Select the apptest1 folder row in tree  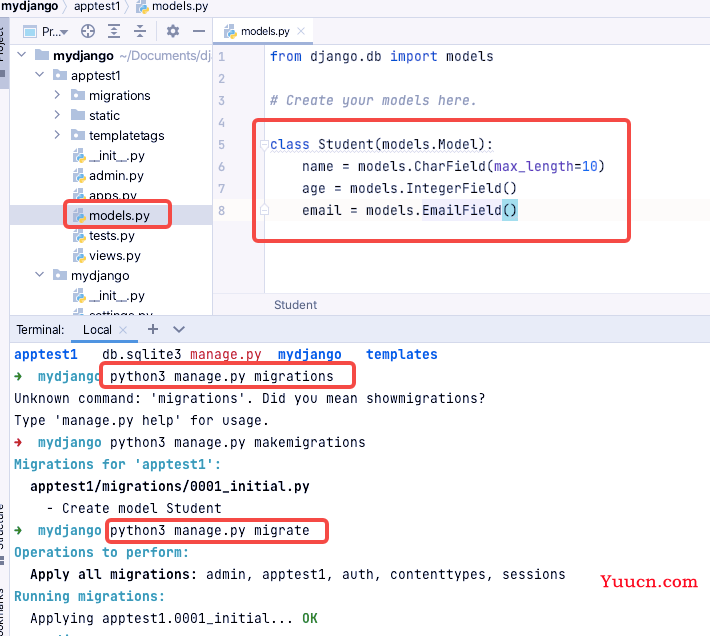pos(110,75)
